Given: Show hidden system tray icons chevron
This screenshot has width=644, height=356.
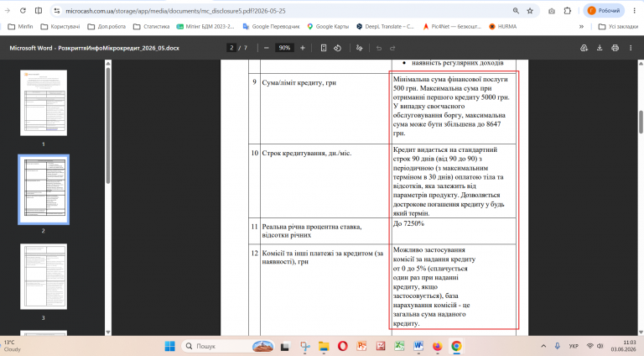Looking at the screenshot, I should tap(543, 346).
